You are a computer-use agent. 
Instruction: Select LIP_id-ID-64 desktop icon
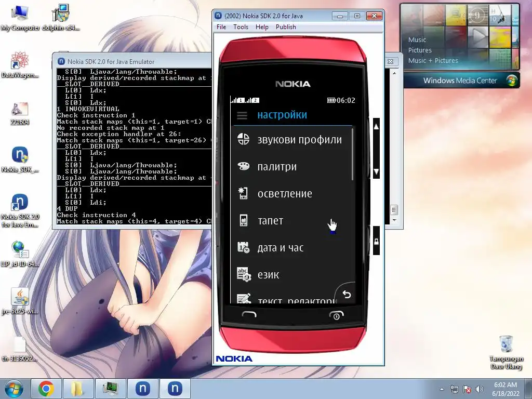(x=20, y=254)
